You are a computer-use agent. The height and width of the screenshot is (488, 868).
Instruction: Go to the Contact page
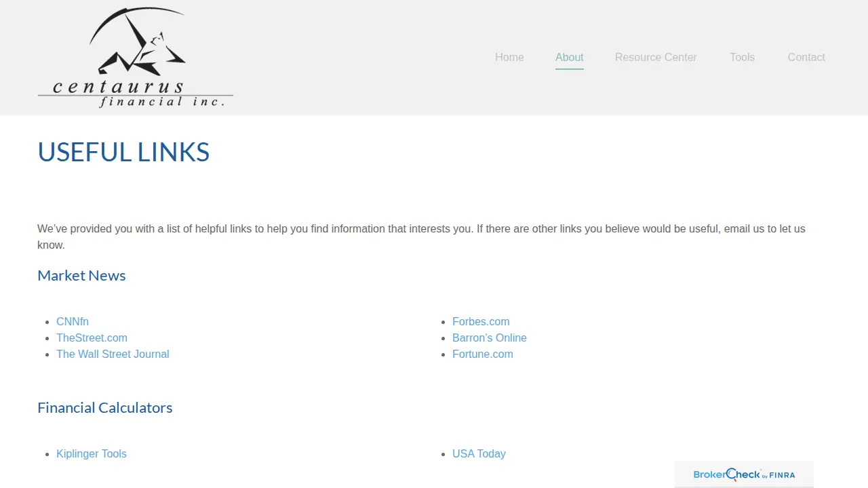[806, 58]
